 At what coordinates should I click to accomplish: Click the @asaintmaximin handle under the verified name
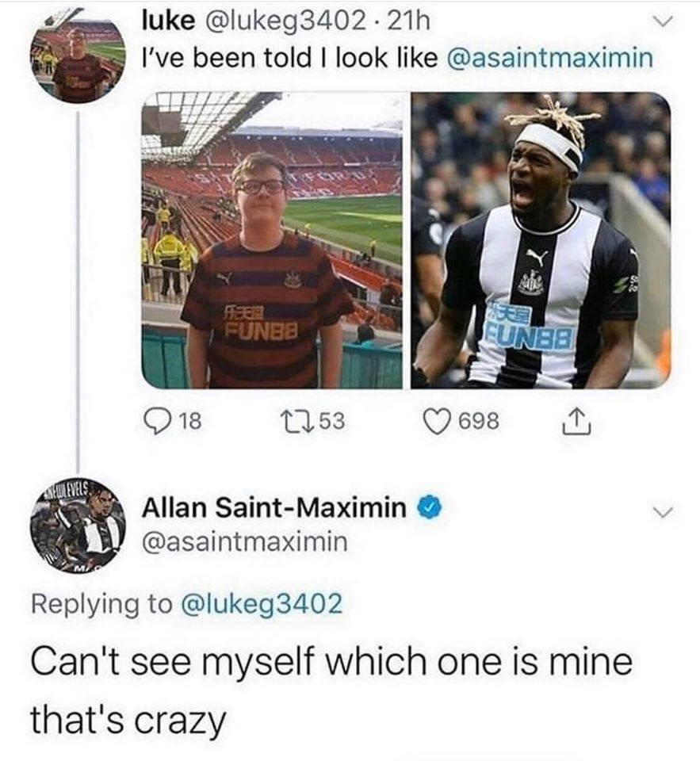[244, 542]
